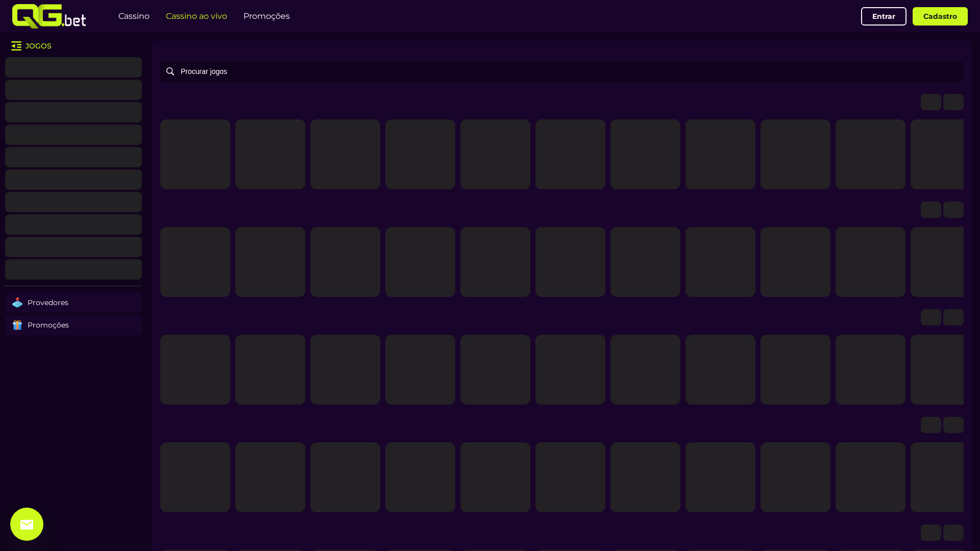Click the Provedores joystick icon
The image size is (980, 551).
(x=17, y=303)
